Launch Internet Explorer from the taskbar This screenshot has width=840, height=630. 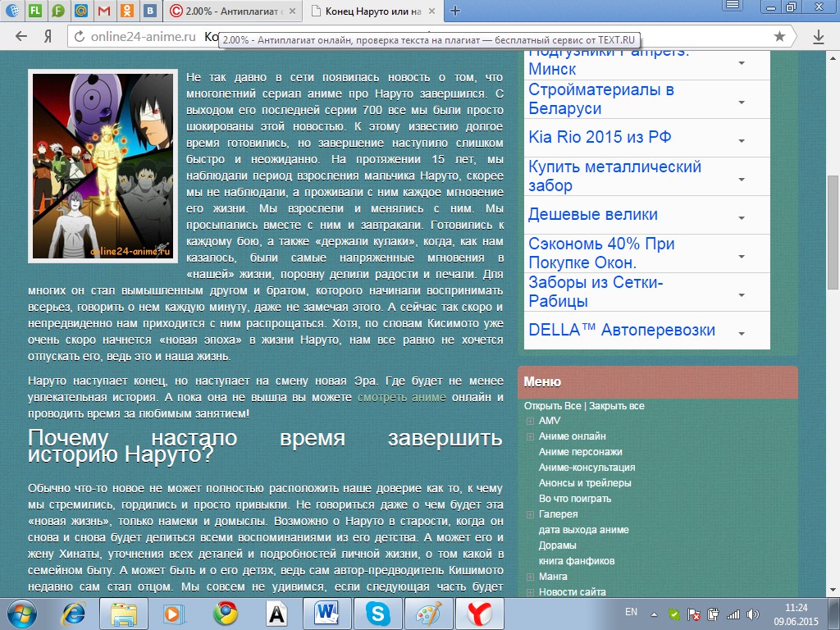pos(73,614)
